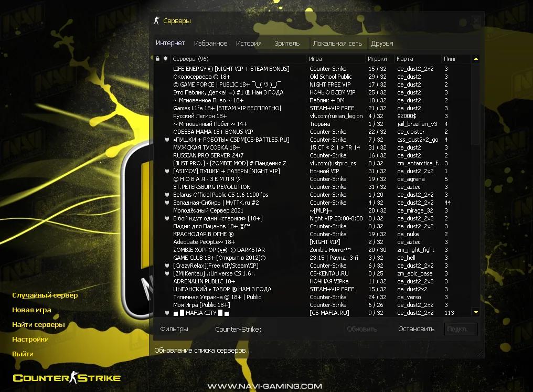Screen dimensions: 533x392
Task: Select Русский Легион 18+ server
Action: (312, 116)
